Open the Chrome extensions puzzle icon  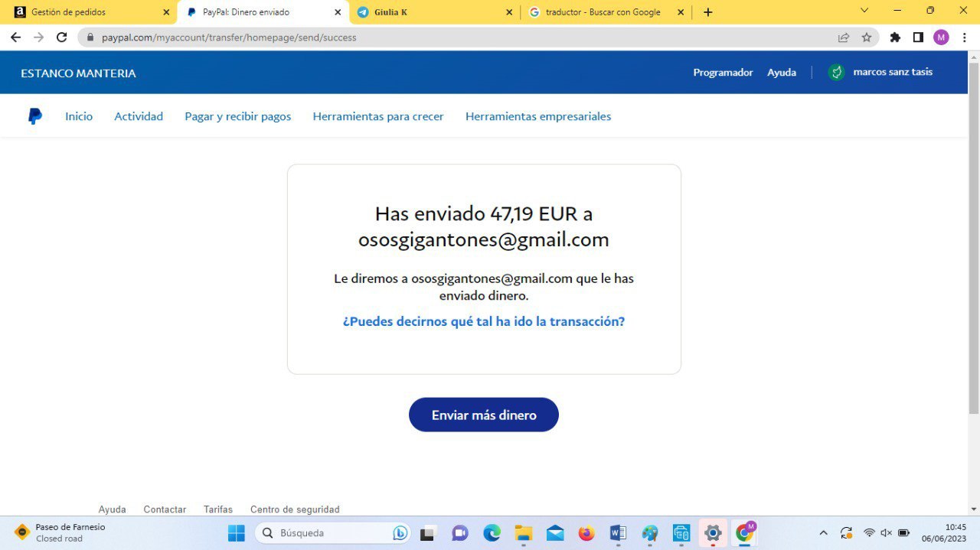pyautogui.click(x=895, y=37)
